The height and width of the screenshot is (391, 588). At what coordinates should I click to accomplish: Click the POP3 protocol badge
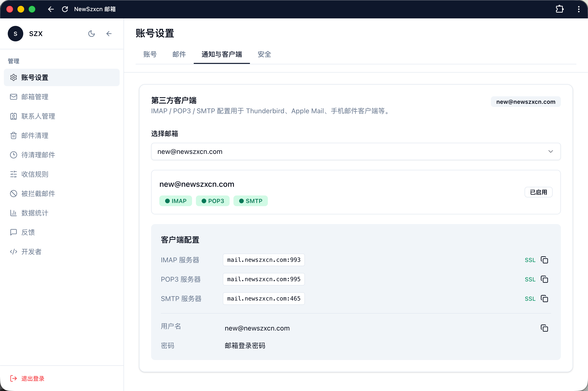pos(213,201)
